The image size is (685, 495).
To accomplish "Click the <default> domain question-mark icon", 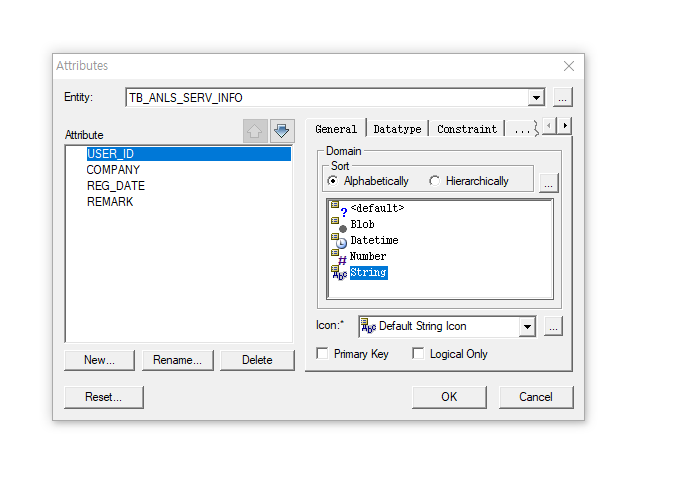I will [339, 209].
